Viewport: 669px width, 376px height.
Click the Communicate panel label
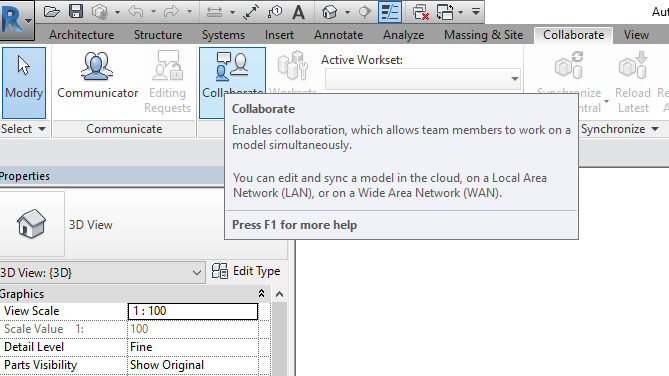(x=124, y=129)
